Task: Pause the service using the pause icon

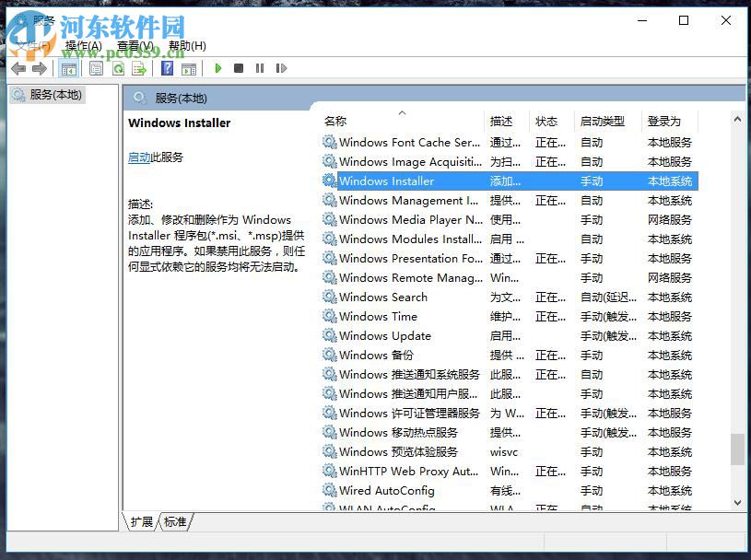Action: [261, 68]
